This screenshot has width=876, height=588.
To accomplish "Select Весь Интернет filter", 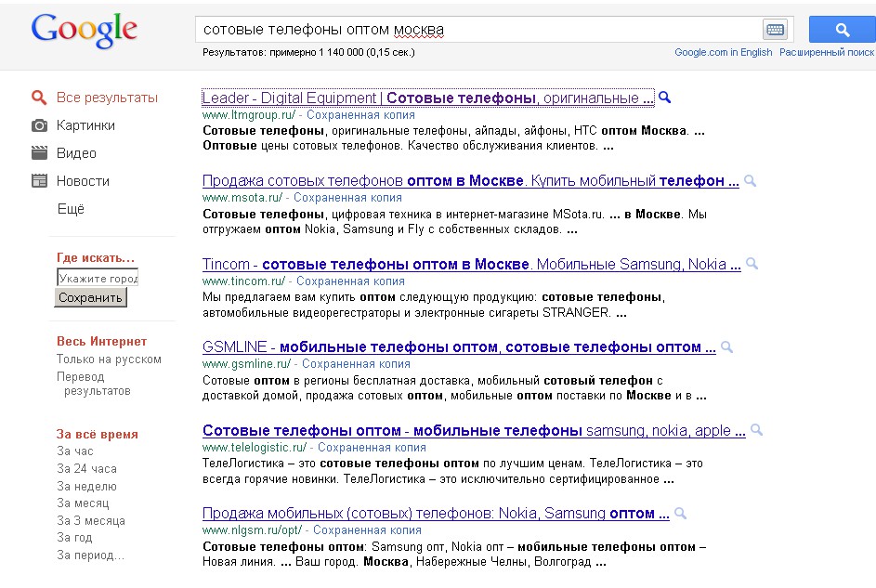I will [x=101, y=341].
